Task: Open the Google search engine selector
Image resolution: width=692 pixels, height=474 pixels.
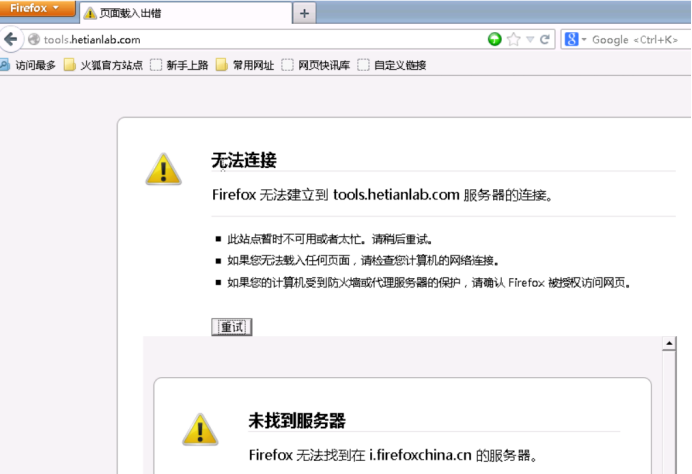Action: pos(575,40)
